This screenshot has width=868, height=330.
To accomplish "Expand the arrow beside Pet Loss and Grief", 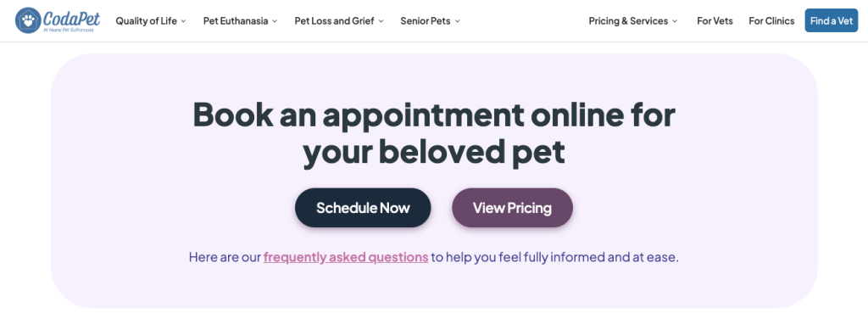I will pos(381,21).
